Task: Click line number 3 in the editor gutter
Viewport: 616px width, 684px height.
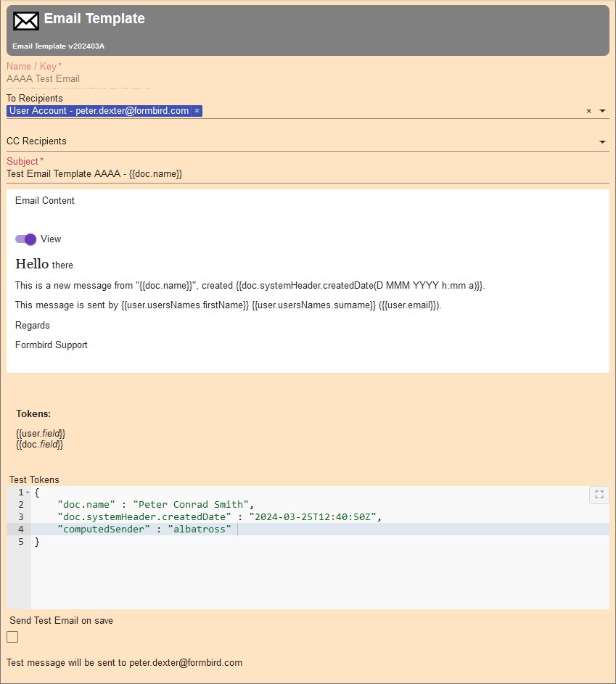Action: tap(20, 516)
